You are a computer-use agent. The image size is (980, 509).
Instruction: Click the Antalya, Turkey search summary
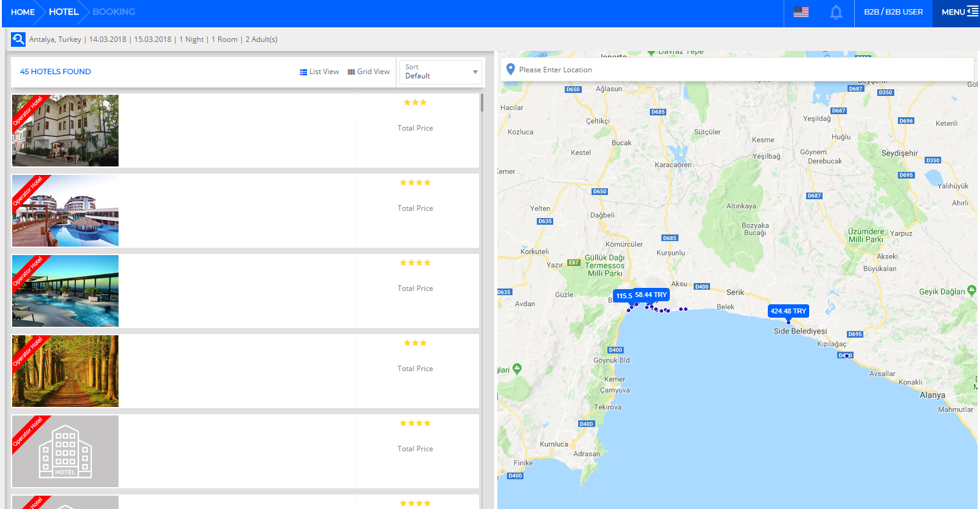tap(55, 39)
